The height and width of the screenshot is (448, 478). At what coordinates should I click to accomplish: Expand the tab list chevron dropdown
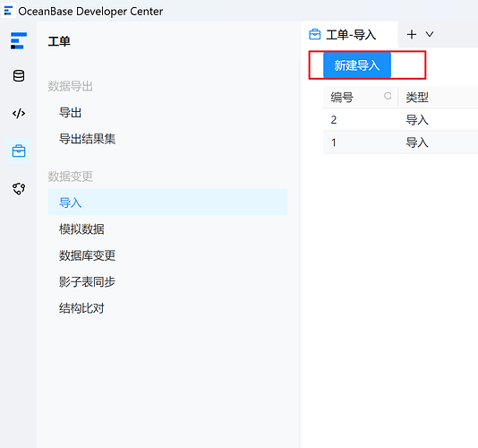coord(430,34)
